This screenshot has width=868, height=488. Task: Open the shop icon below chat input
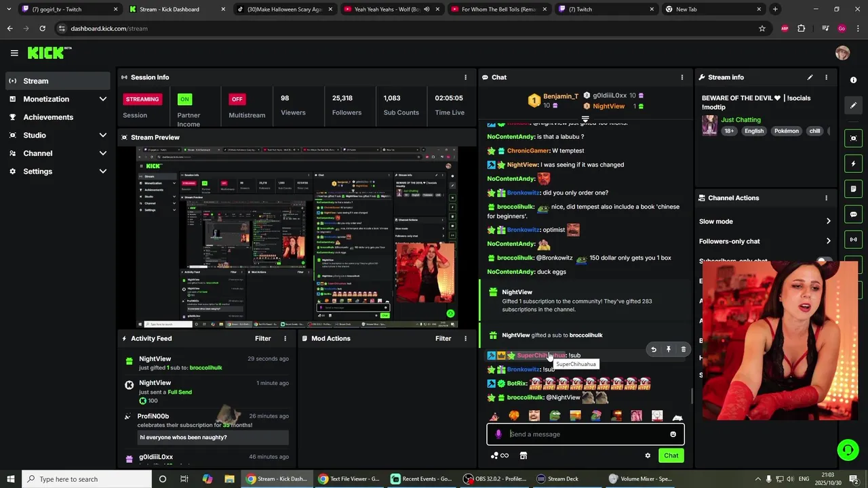click(523, 455)
